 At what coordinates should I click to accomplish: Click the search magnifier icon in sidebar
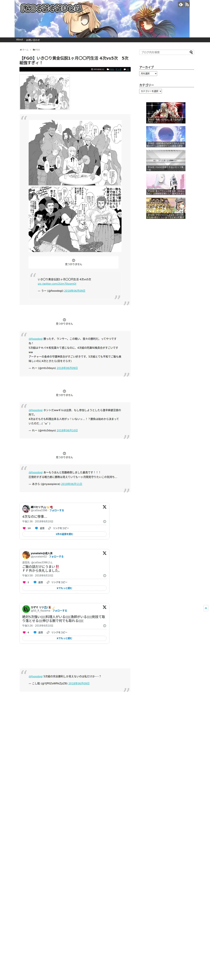point(191,52)
